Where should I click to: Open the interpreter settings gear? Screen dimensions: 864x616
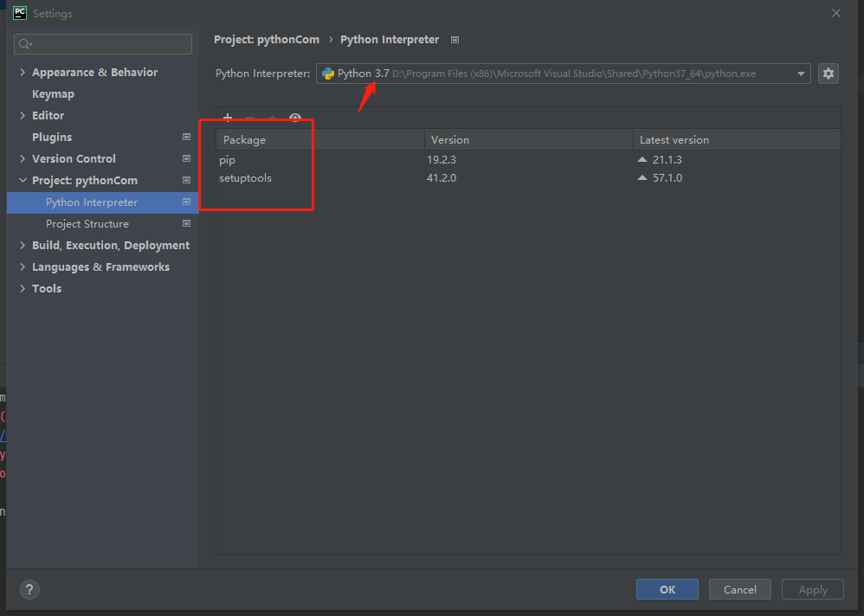coord(828,74)
